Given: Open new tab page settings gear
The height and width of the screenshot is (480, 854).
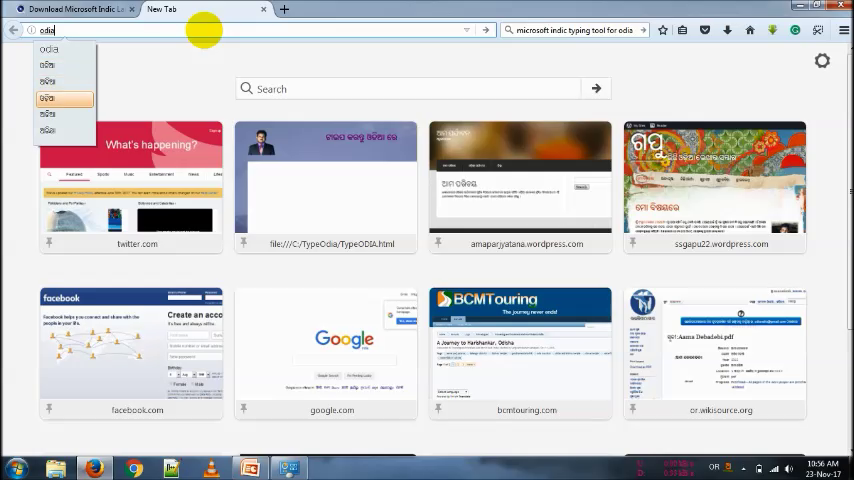Looking at the screenshot, I should [822, 60].
